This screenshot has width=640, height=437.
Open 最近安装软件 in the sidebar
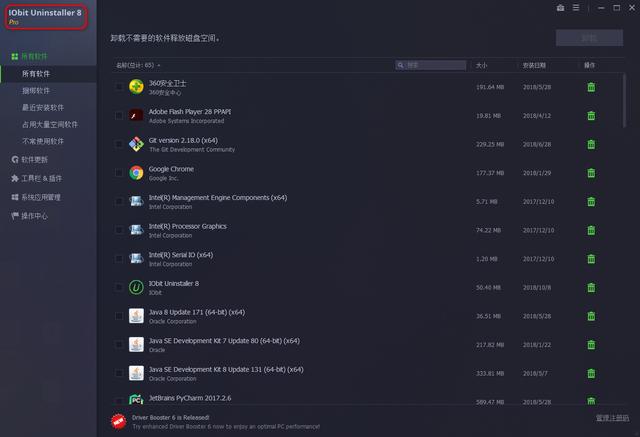pyautogui.click(x=43, y=107)
